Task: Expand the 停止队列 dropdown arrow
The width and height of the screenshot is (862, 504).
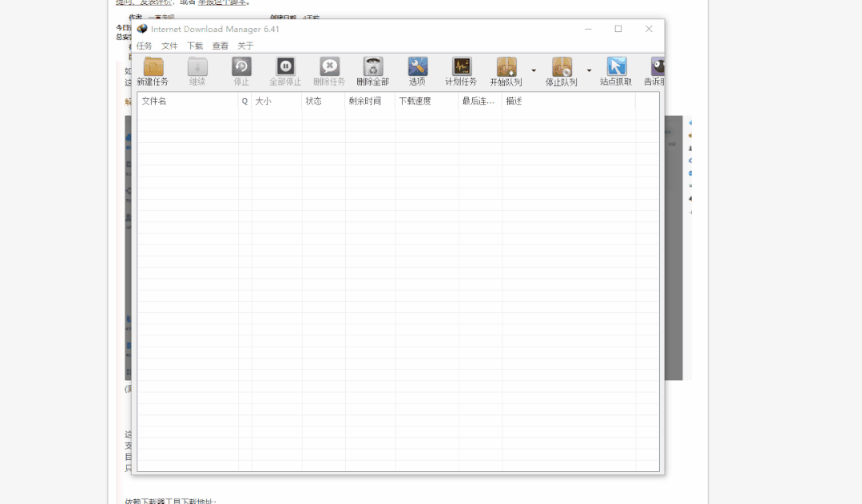Action: (589, 70)
